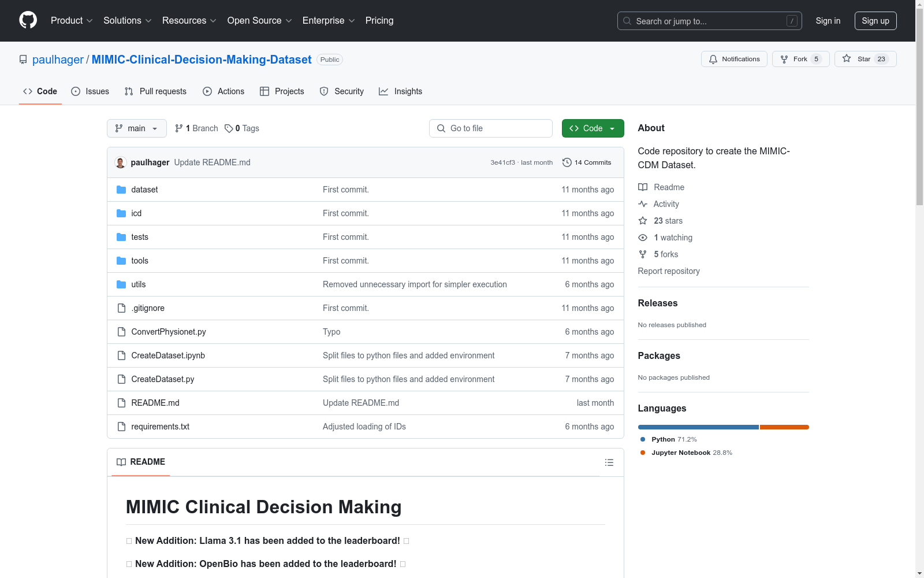Click the icd folder icon
The height and width of the screenshot is (578, 924).
(121, 213)
